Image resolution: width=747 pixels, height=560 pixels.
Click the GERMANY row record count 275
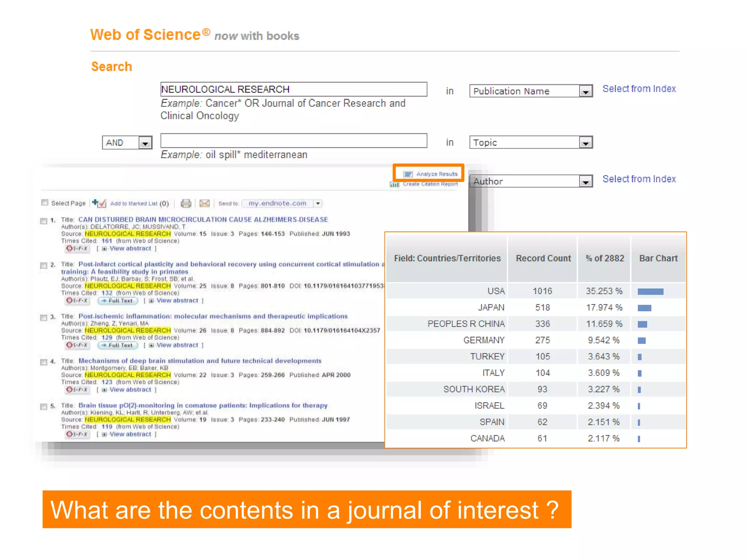coord(542,340)
